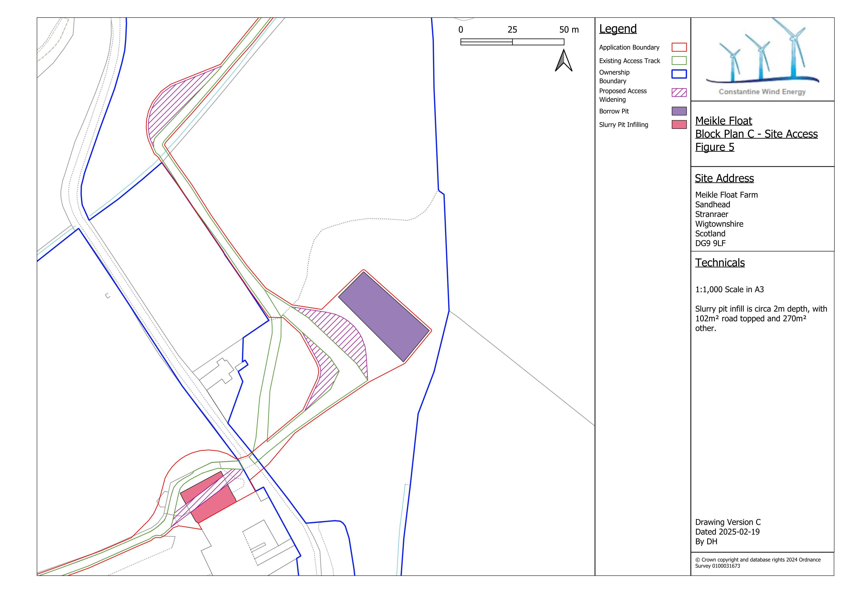Image resolution: width=868 pixels, height=614 pixels.
Task: Click the 'Figure 5' text
Action: point(715,147)
